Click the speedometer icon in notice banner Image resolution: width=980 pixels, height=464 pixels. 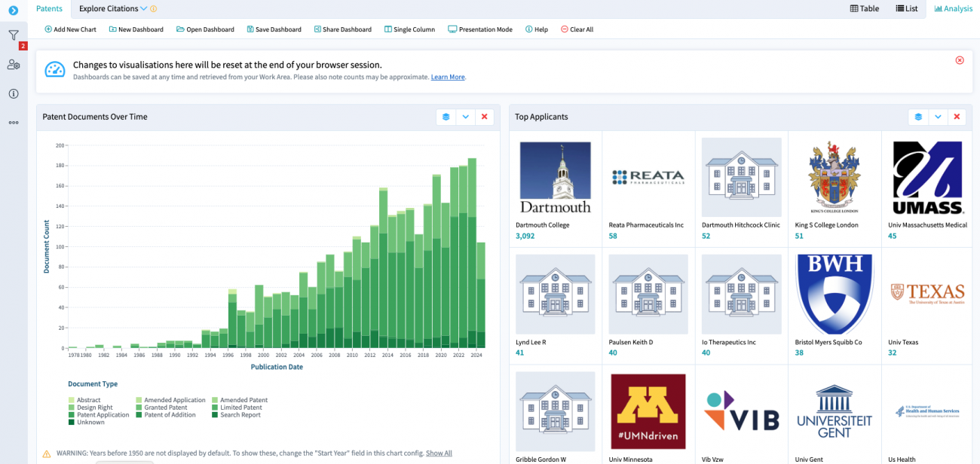pos(54,69)
